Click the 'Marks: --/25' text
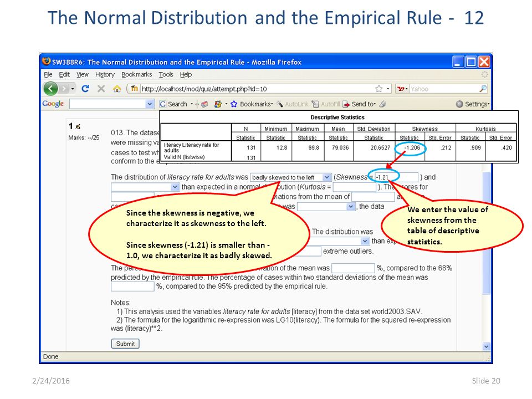Screen dimensions: 532x399 84,137
